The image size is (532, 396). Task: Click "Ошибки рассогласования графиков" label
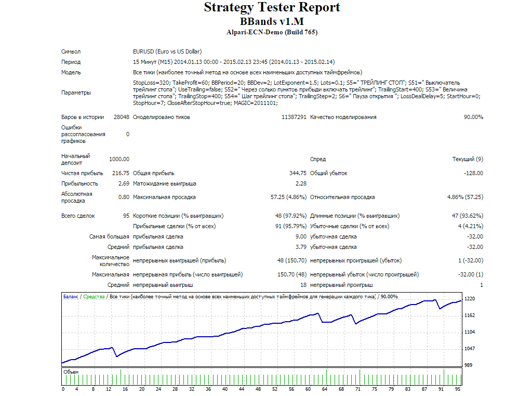pyautogui.click(x=83, y=135)
